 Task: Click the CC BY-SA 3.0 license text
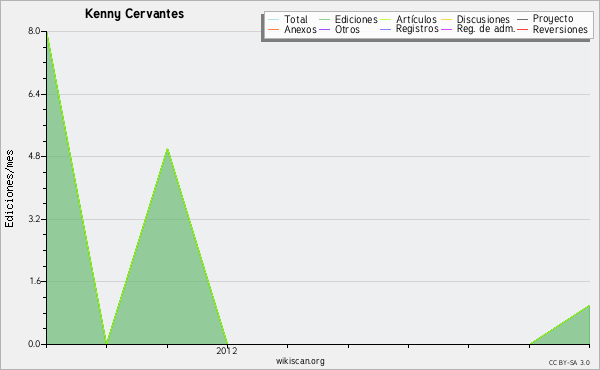[569, 362]
